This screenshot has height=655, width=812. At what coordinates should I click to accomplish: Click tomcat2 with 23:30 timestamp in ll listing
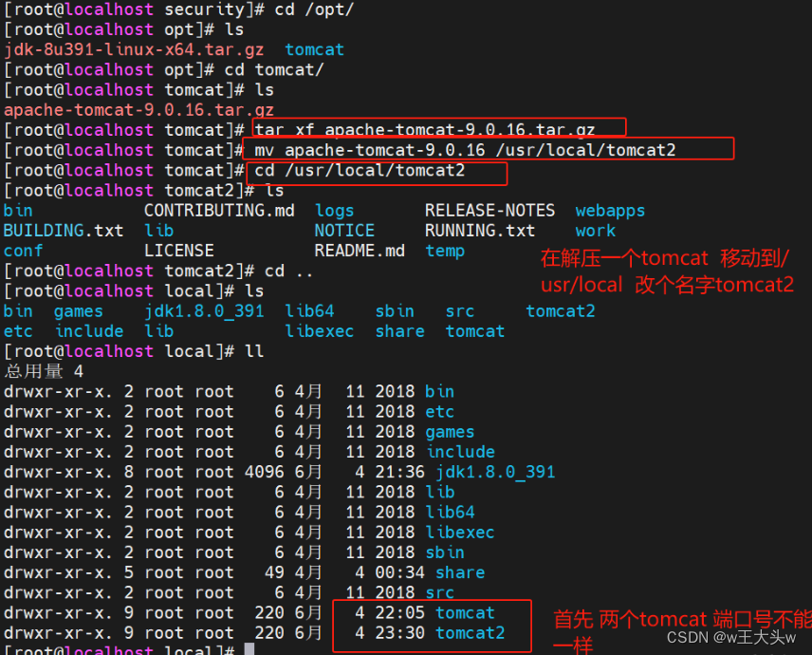coord(471,633)
